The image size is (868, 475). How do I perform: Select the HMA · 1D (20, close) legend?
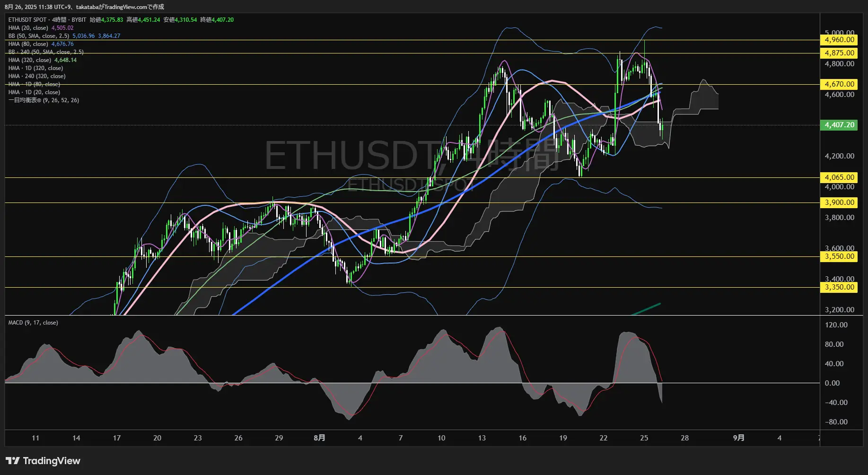point(34,92)
